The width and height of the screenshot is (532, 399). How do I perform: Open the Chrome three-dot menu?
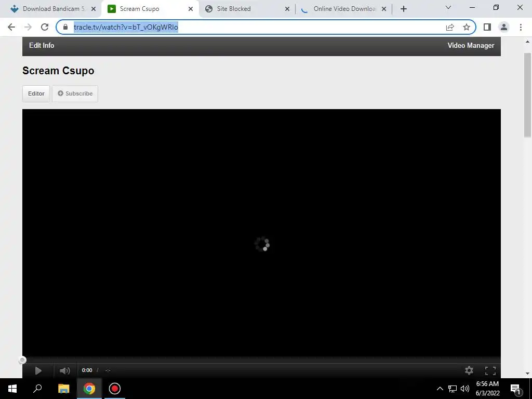[x=521, y=27]
